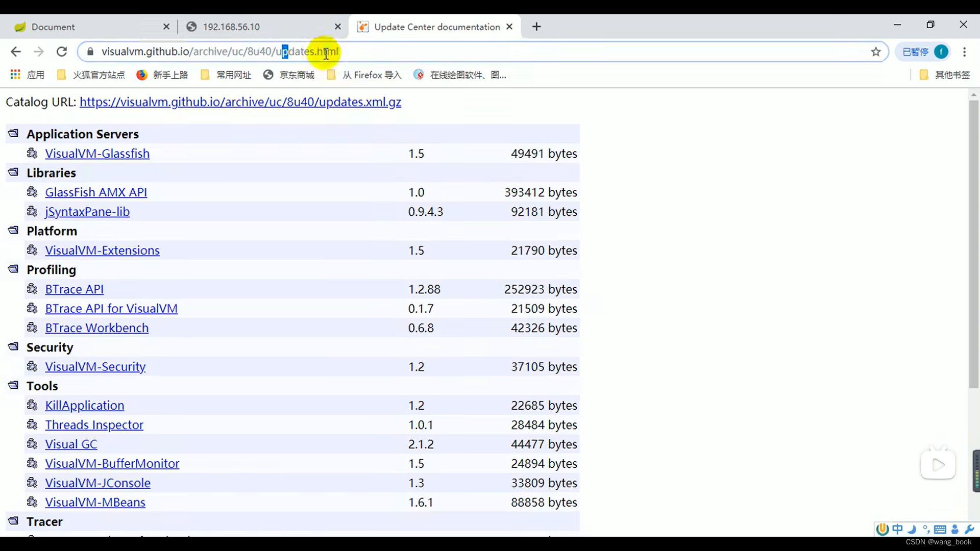Close the Document tab

(166, 27)
